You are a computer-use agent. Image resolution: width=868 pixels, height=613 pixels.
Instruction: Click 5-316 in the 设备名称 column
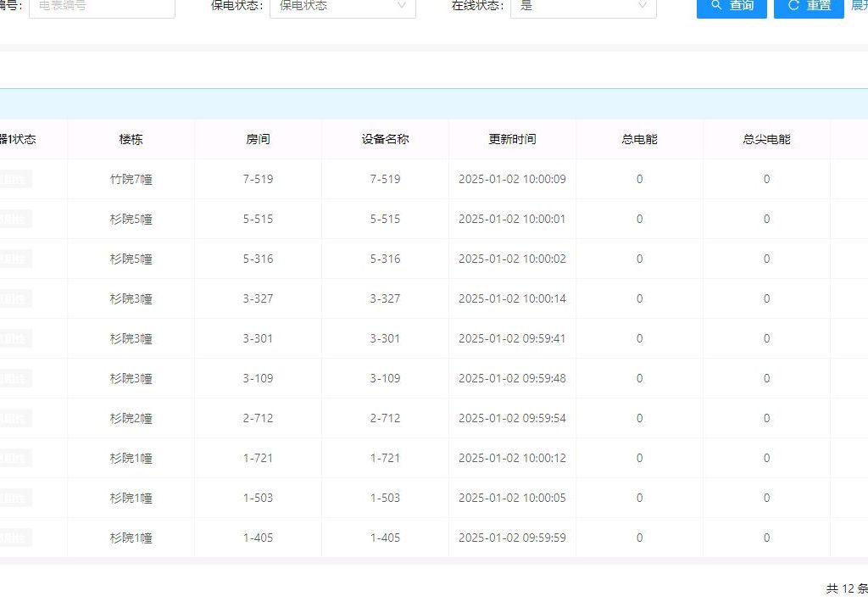point(386,259)
